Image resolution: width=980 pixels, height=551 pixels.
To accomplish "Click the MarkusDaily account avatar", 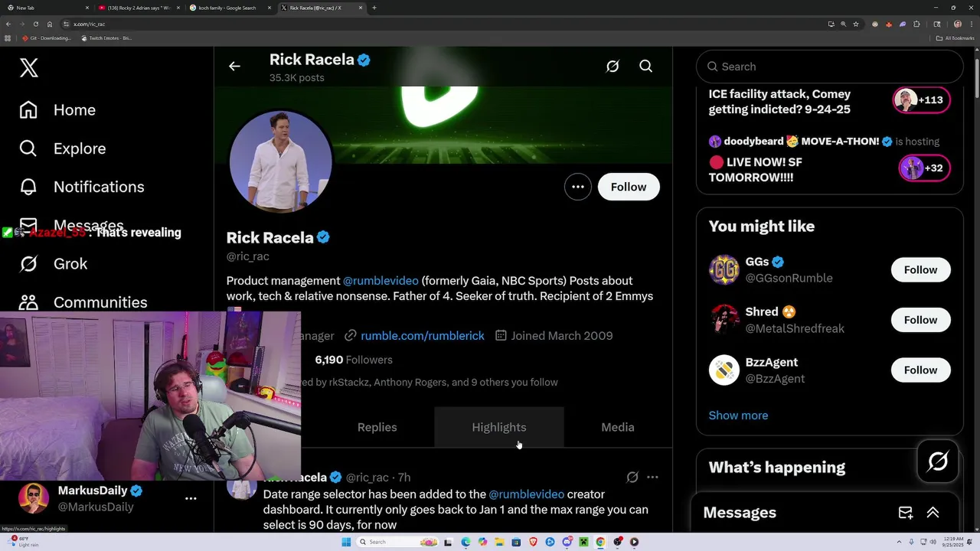I will (34, 499).
